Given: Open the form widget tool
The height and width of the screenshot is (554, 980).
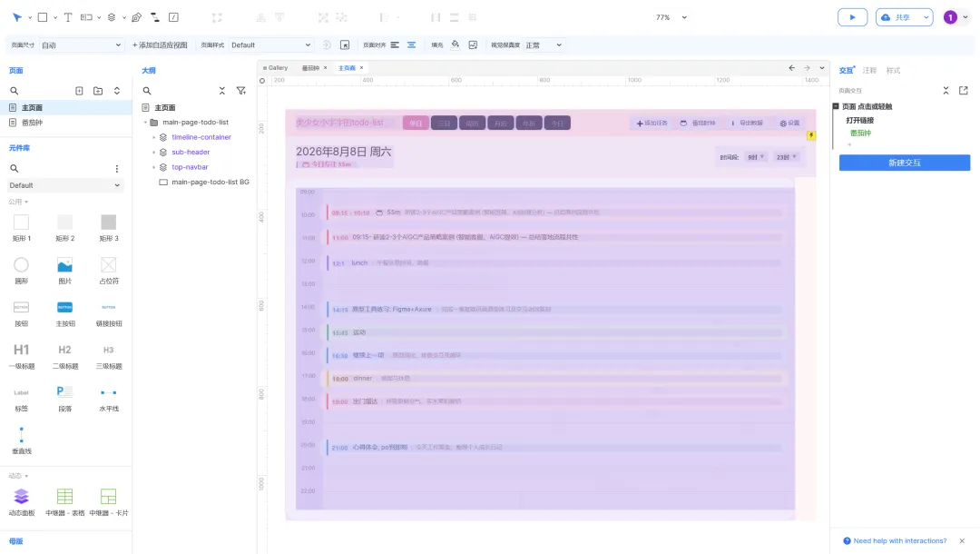Looking at the screenshot, I should 86,17.
